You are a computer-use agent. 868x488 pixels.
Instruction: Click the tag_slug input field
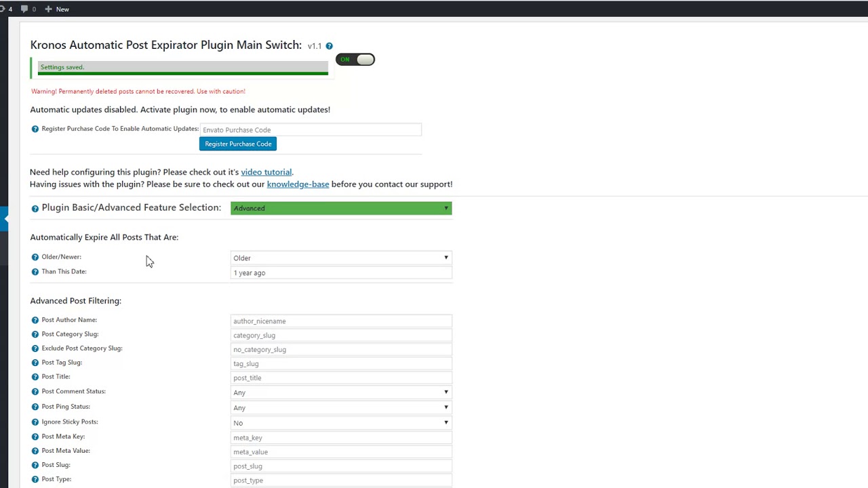[x=341, y=364]
